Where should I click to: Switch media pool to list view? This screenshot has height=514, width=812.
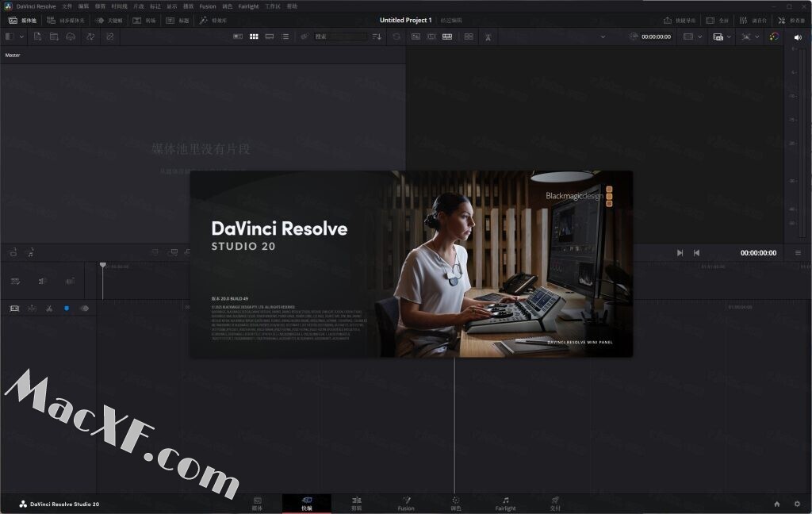[x=285, y=36]
